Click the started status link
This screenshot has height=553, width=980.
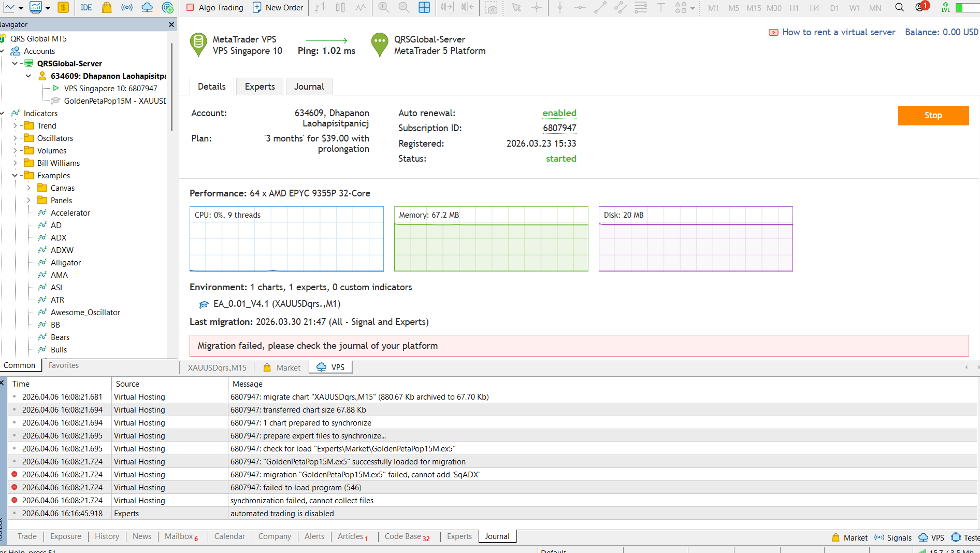[561, 159]
